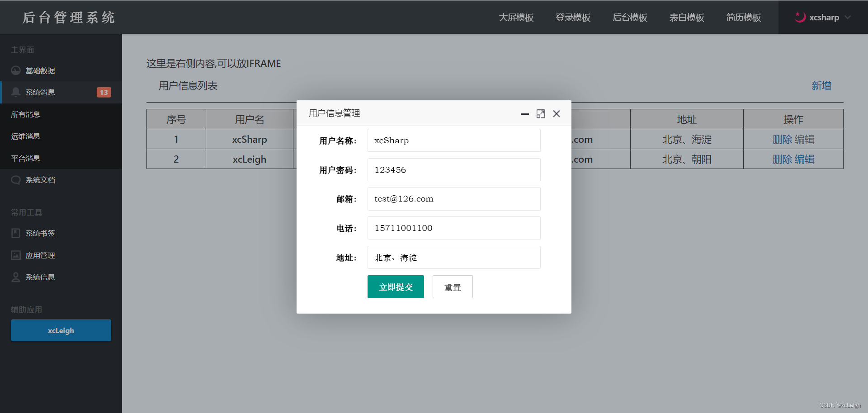868x413 pixels.
Task: Click the 基础数据 sidebar icon
Action: pyautogui.click(x=16, y=70)
